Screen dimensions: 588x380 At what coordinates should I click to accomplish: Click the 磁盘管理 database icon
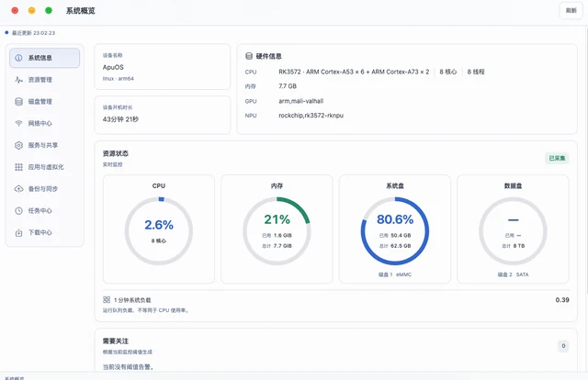pos(18,102)
